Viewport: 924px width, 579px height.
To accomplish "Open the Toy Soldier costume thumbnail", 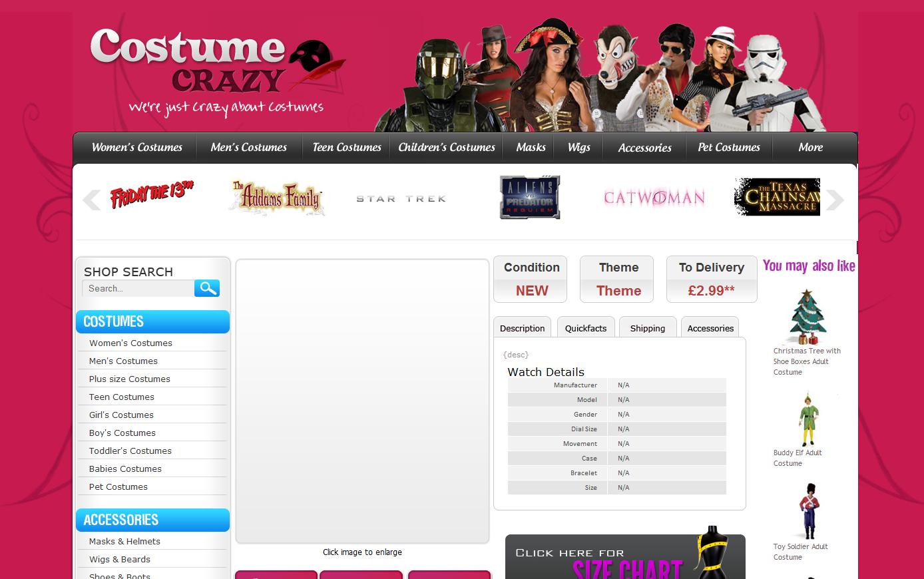I will pyautogui.click(x=809, y=511).
